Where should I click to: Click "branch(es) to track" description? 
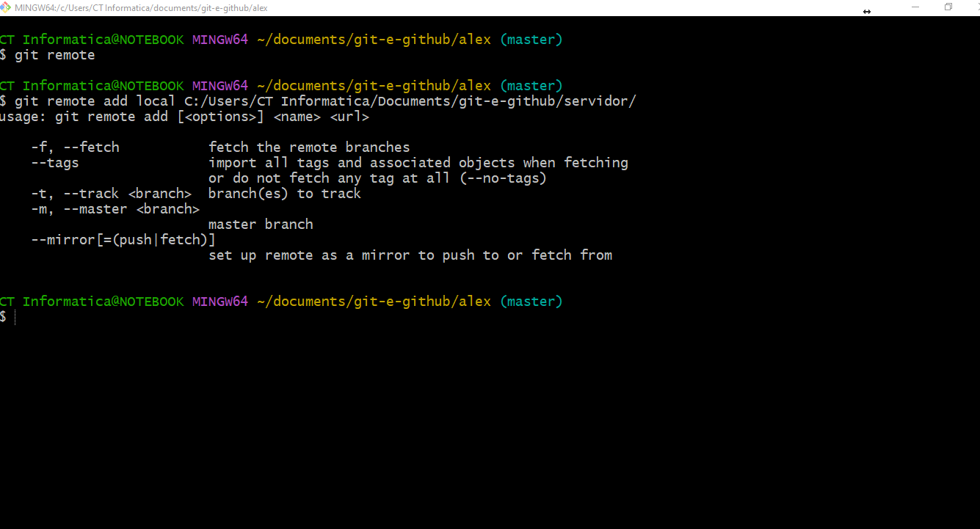click(285, 194)
